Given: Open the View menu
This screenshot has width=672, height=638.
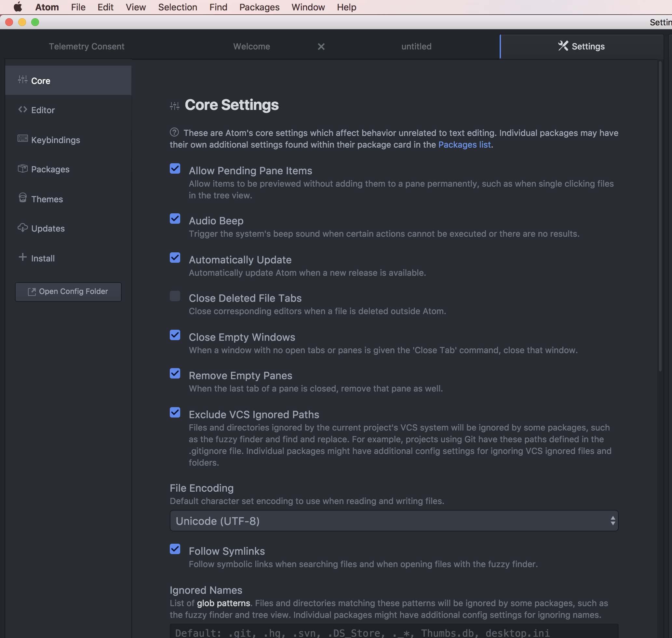Looking at the screenshot, I should (136, 7).
